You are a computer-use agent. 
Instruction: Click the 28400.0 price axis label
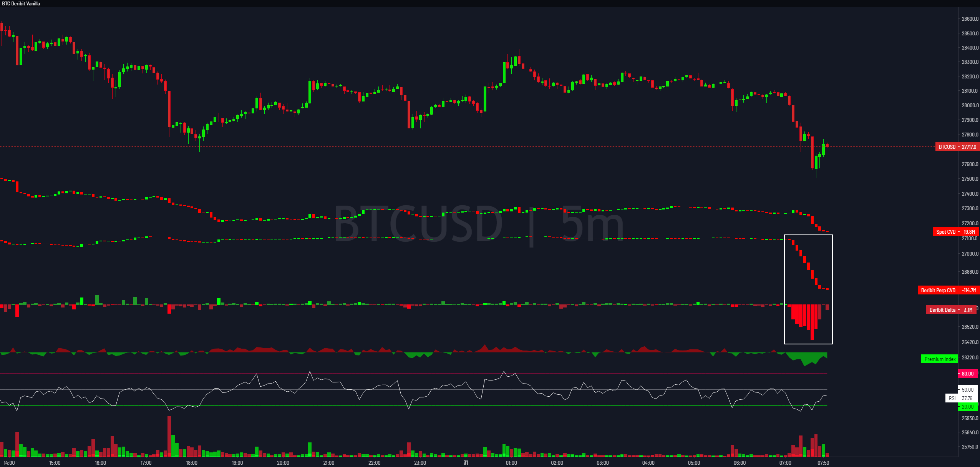click(x=970, y=48)
